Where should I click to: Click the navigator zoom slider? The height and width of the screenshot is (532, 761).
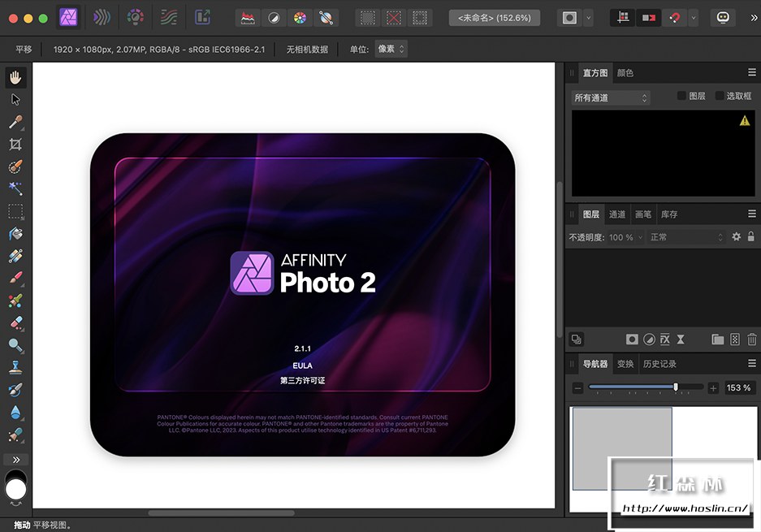click(646, 387)
